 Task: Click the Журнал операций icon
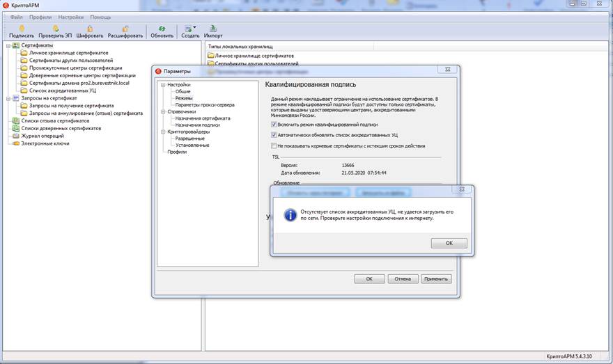pos(16,136)
